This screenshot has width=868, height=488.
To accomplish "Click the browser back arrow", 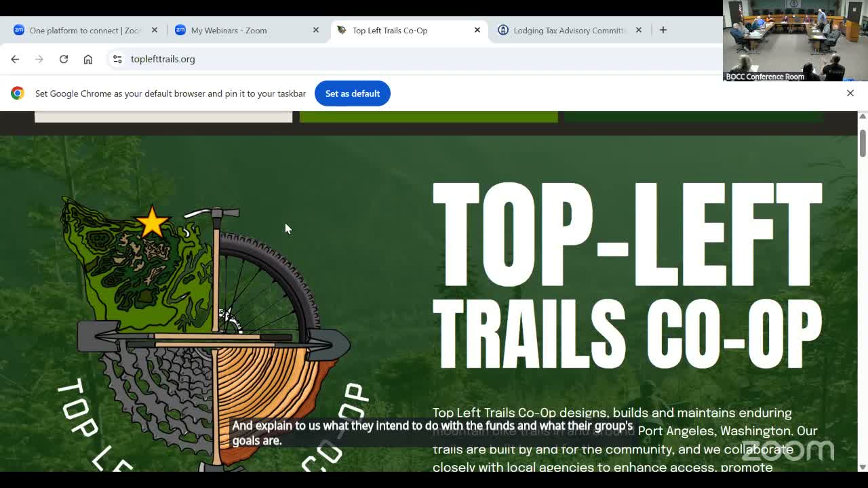I will point(15,59).
